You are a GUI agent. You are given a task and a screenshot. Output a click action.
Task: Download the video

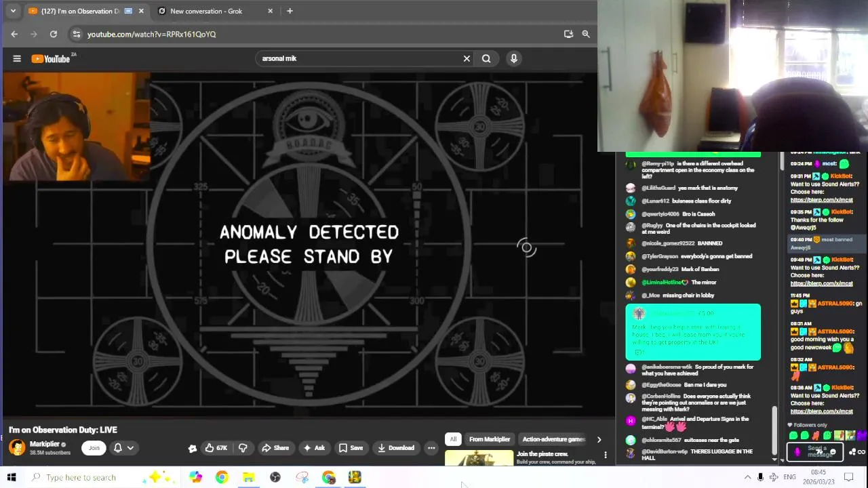[x=396, y=448]
